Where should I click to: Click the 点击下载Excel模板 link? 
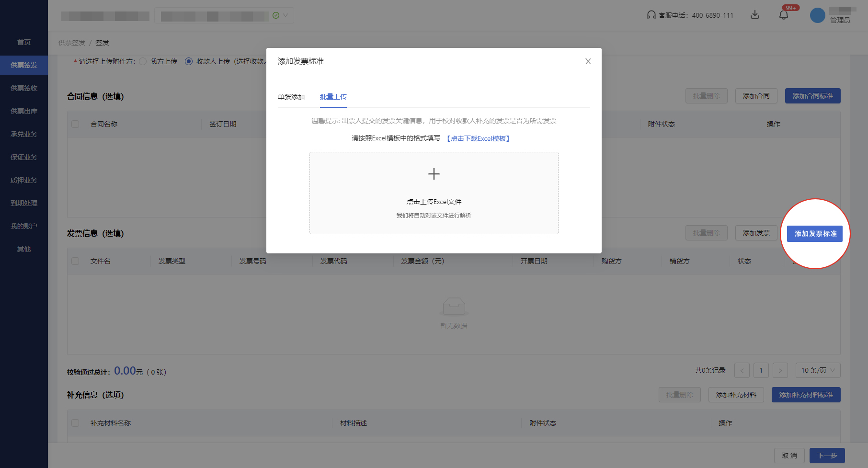479,138
